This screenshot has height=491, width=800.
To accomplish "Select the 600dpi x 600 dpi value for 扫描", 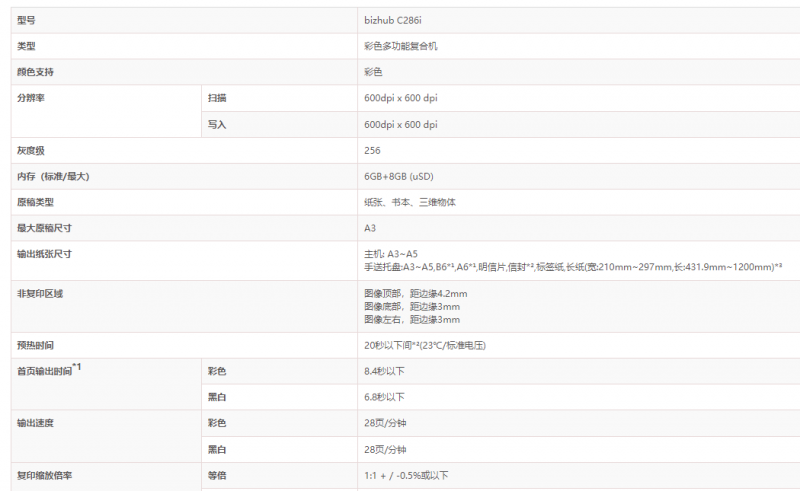I will 401,97.
